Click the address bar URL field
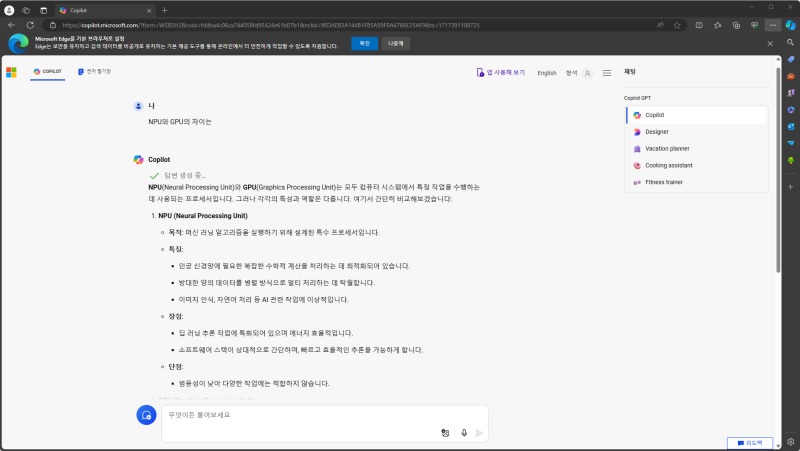 point(352,25)
